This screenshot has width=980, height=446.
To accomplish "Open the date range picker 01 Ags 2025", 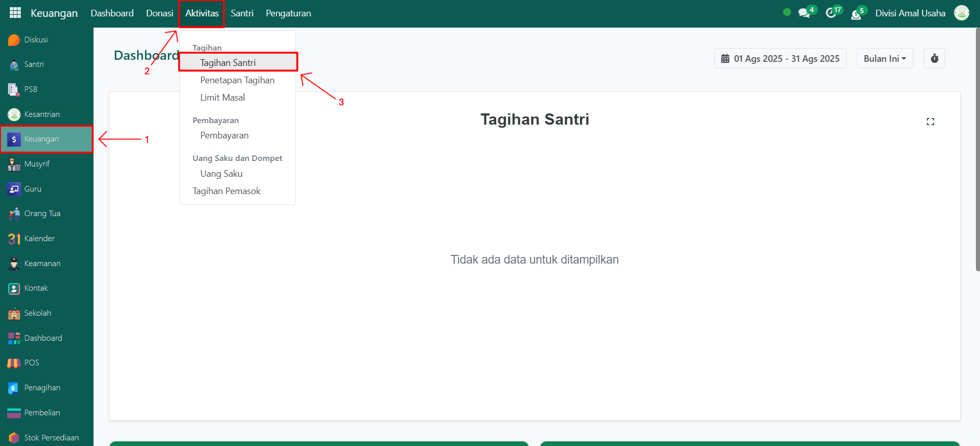I will pyautogui.click(x=780, y=59).
